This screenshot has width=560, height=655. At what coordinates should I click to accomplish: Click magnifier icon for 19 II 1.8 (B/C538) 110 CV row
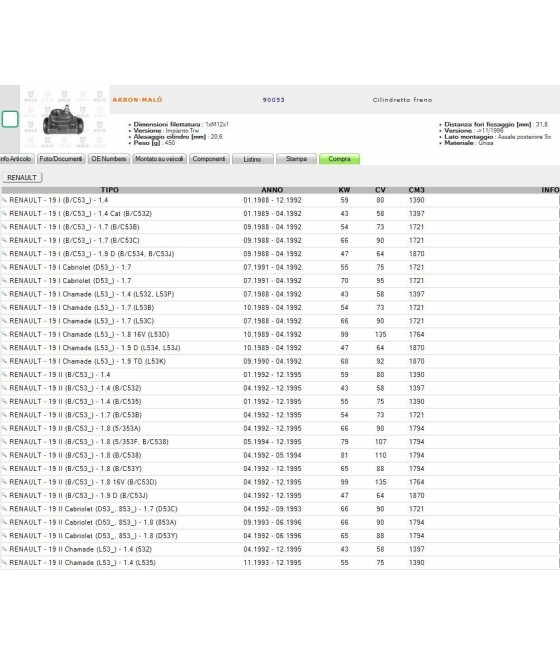[4, 455]
